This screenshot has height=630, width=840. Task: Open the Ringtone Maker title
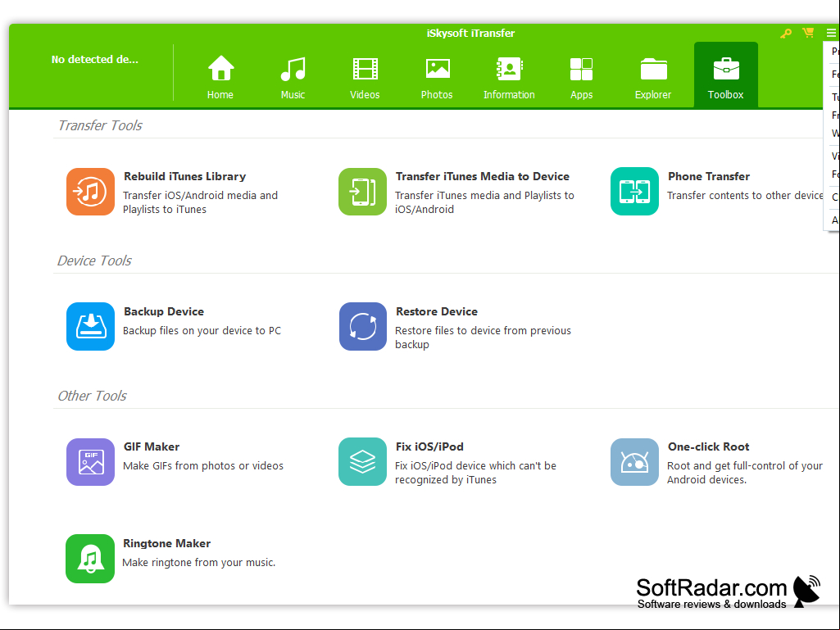[166, 543]
